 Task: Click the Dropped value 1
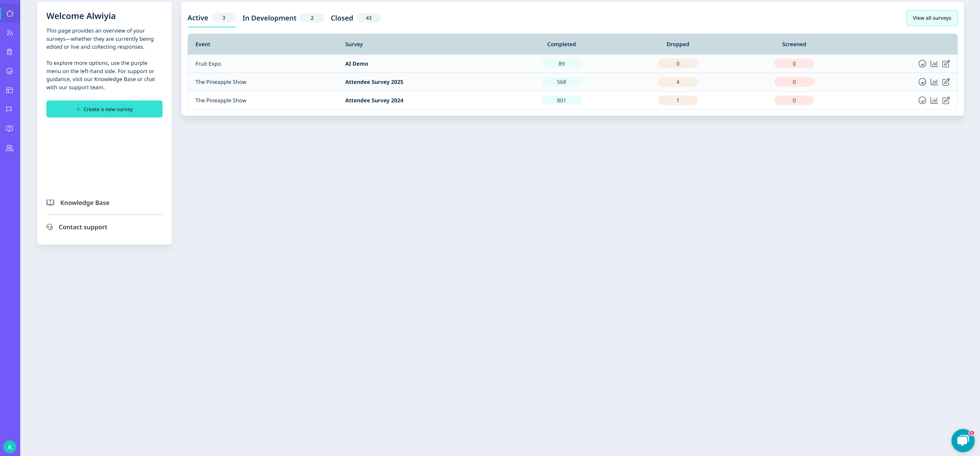pos(678,101)
